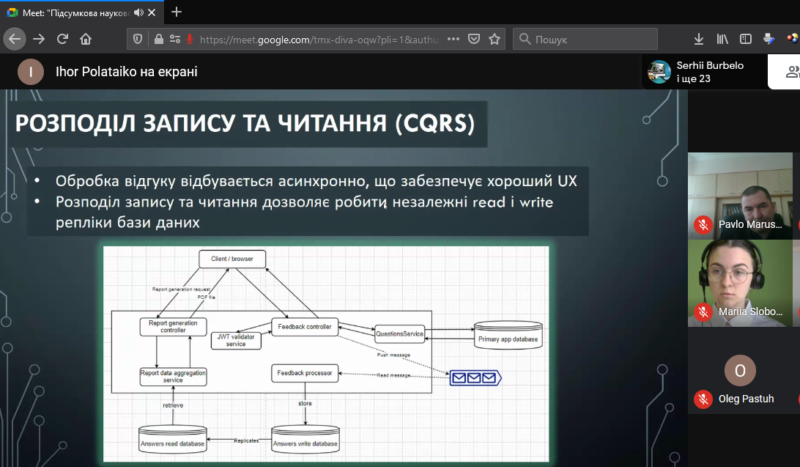Click the browser back button
Viewport: 800px width, 467px height.
[x=14, y=39]
